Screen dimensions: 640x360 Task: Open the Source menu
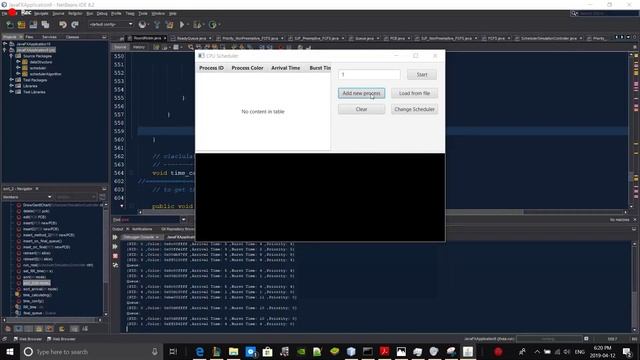pyautogui.click(x=58, y=13)
